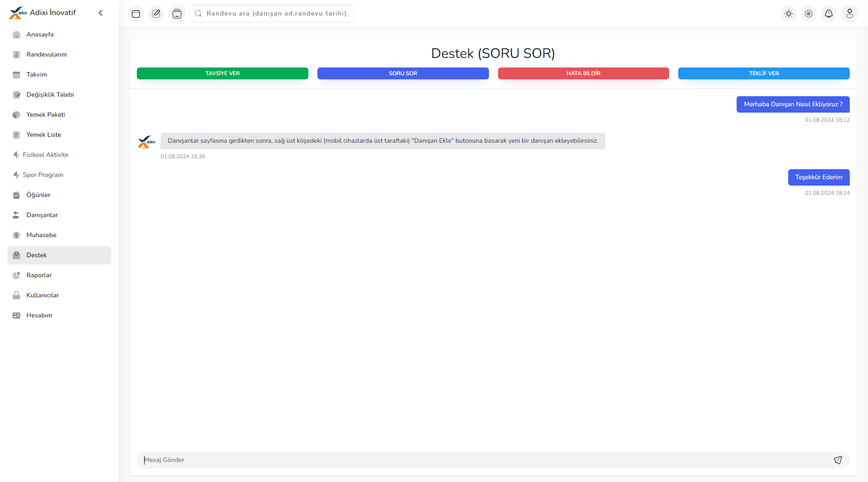Viewport: 868px width, 482px height.
Task: Click the Takvim calendar sidebar icon
Action: (16, 75)
